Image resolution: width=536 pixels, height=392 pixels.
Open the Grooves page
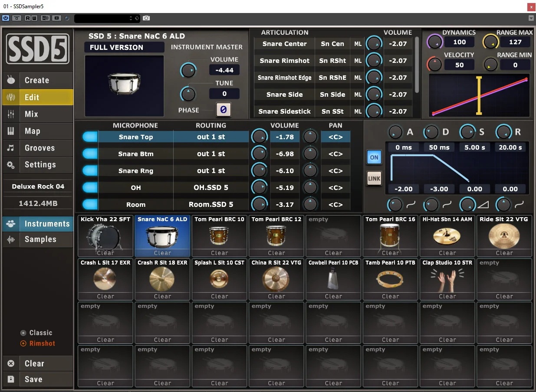pos(38,148)
